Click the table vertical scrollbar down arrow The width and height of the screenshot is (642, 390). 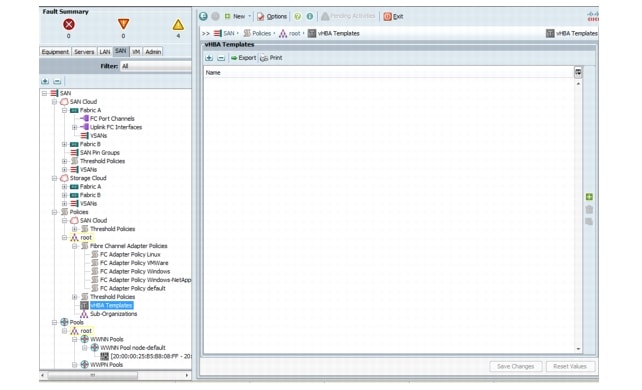coord(578,349)
